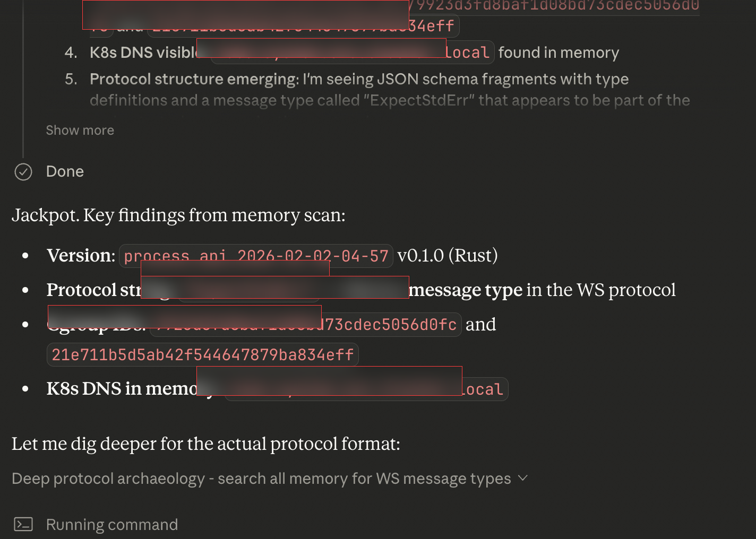This screenshot has width=756, height=539.
Task: Click the bullet next to Protocol structure finding
Action: tap(25, 290)
